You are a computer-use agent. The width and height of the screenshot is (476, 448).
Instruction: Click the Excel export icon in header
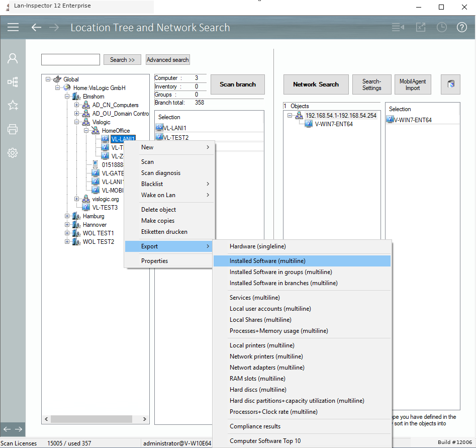[421, 27]
